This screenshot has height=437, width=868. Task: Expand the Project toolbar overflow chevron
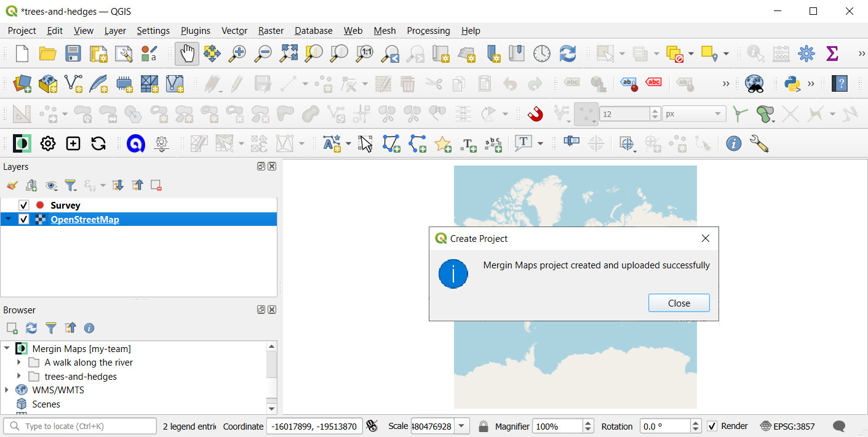(x=861, y=54)
